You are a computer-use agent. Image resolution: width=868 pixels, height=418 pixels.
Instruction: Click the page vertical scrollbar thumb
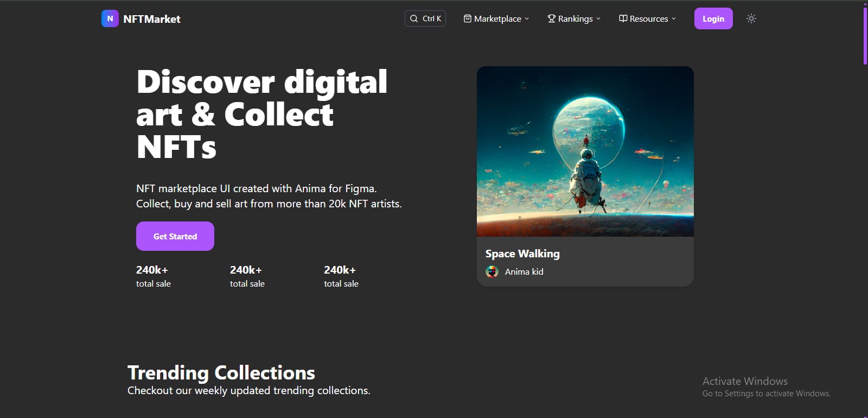tap(865, 36)
